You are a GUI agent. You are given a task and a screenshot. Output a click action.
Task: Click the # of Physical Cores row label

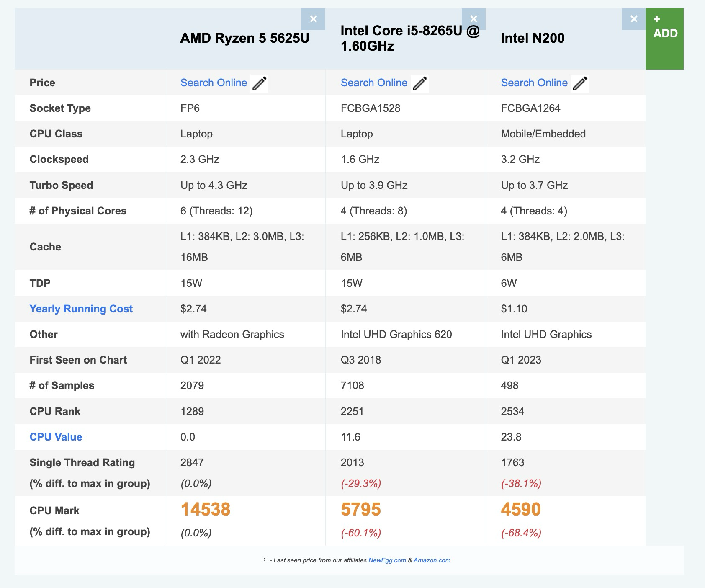[x=78, y=211]
